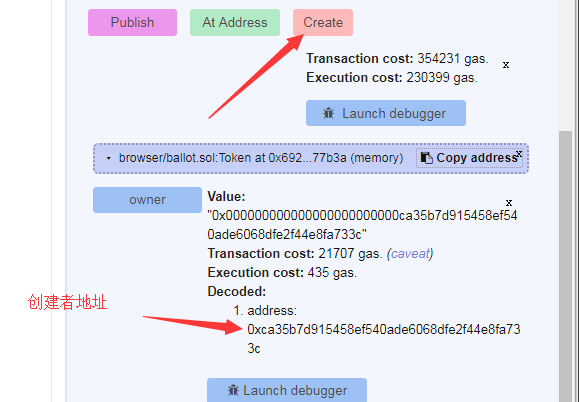Viewport: 579px width, 402px height.
Task: Click the Execution cost 230399 gas line
Action: tap(392, 78)
